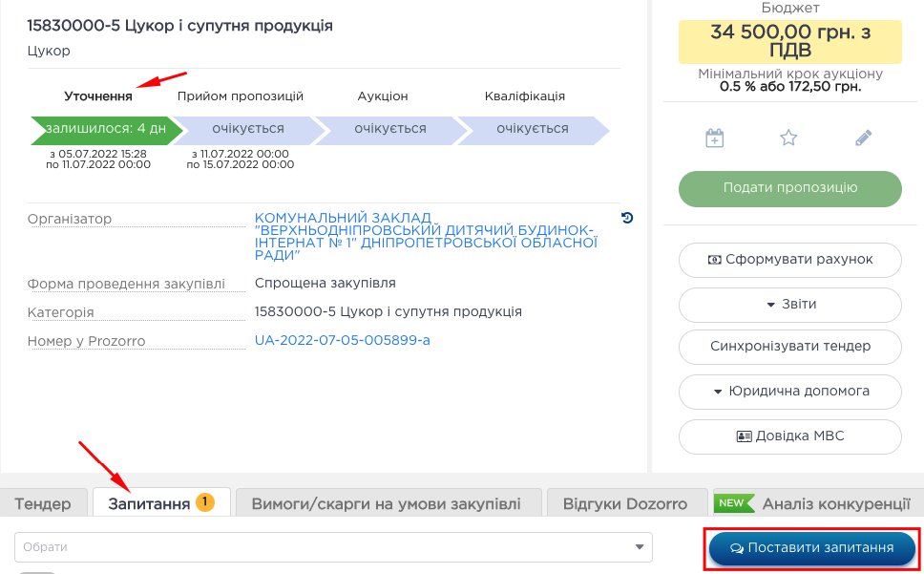Go to Відгуки Dozorro tab

(x=625, y=503)
